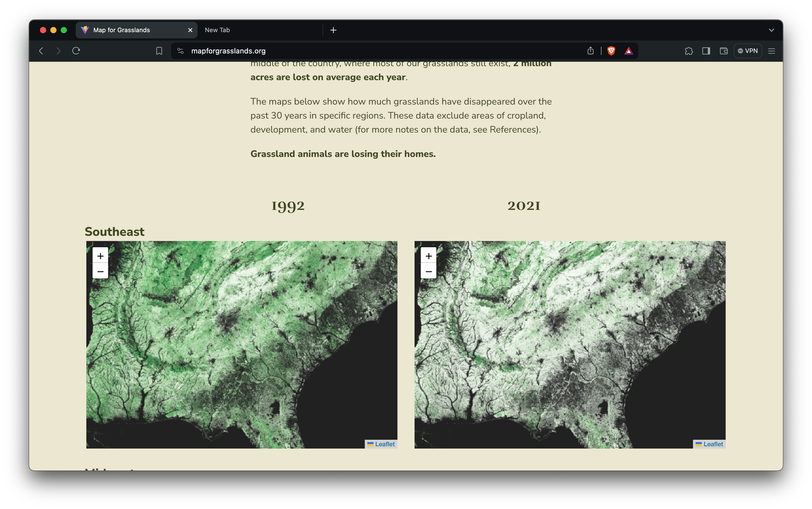Image resolution: width=812 pixels, height=509 pixels.
Task: Click the share/upload icon in the toolbar
Action: pyautogui.click(x=590, y=51)
